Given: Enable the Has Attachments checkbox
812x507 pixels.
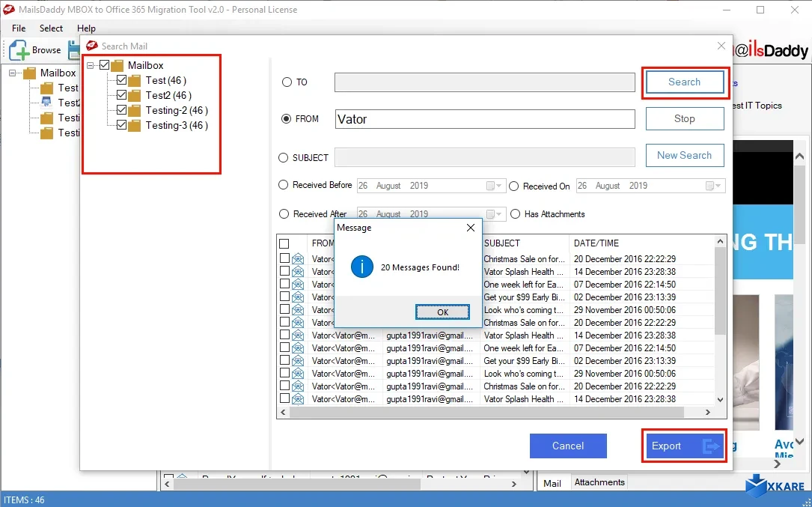Looking at the screenshot, I should click(516, 213).
